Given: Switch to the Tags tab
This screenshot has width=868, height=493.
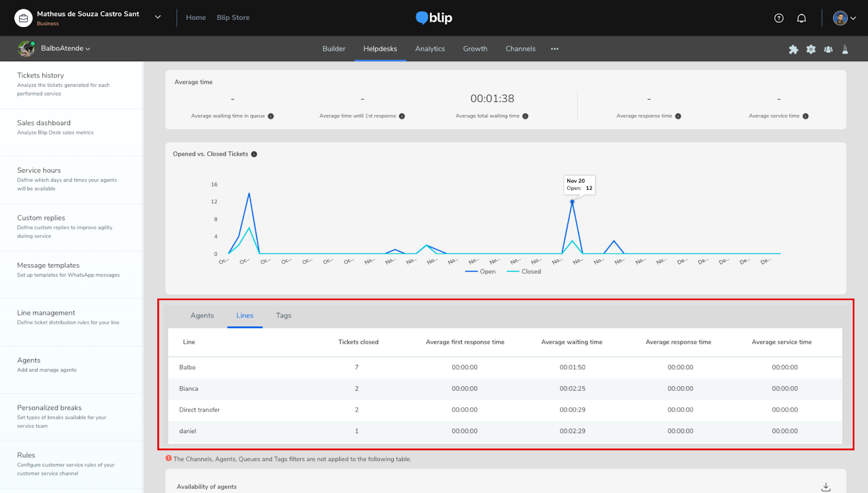Looking at the screenshot, I should pos(283,316).
